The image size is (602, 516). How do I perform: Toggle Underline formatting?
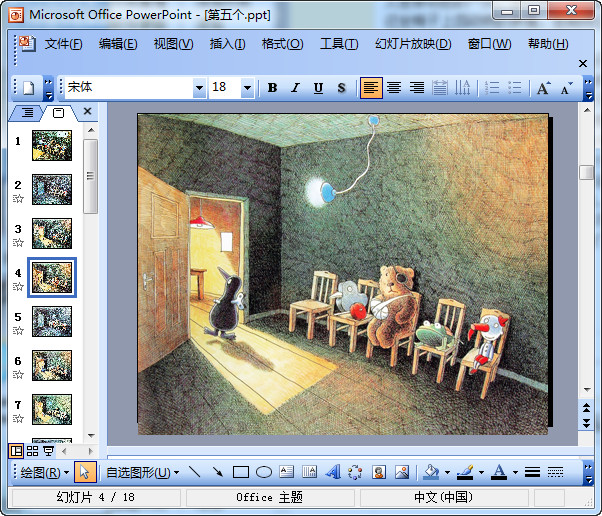click(x=318, y=88)
